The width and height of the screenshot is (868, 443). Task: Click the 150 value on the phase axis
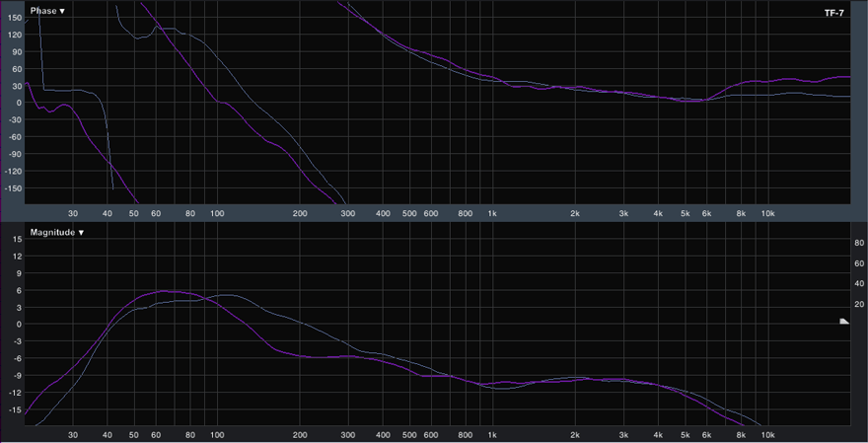pyautogui.click(x=15, y=18)
